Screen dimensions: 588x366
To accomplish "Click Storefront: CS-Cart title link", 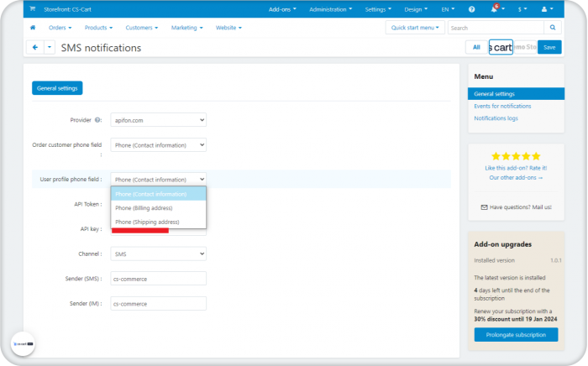I will pos(67,9).
